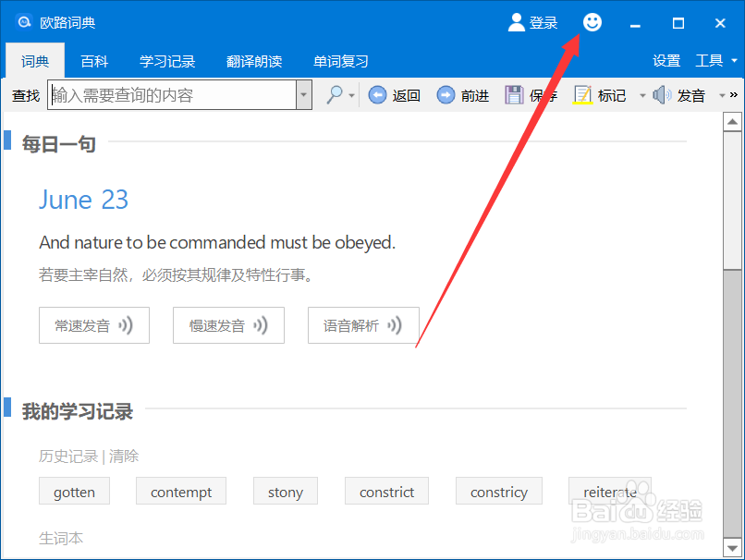Screen dimensions: 745x560
Task: Play sound icon in 慢速发音 button
Action: [261, 325]
